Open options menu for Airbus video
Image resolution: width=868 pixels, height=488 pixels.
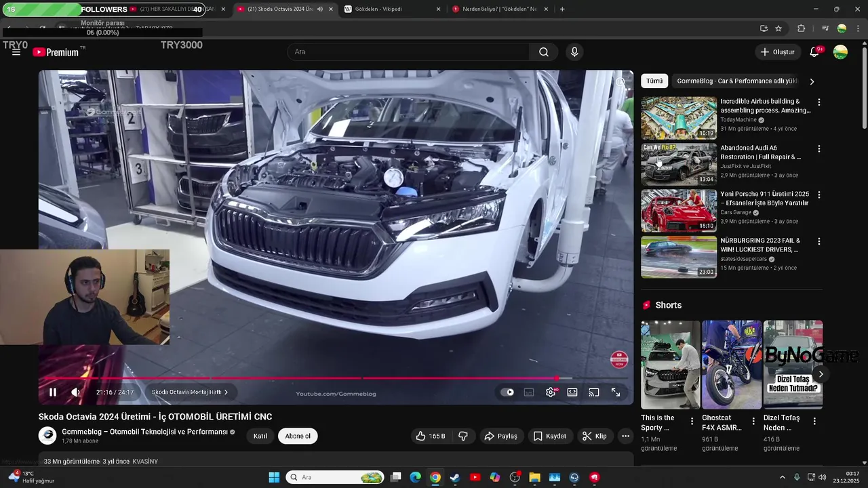point(818,102)
